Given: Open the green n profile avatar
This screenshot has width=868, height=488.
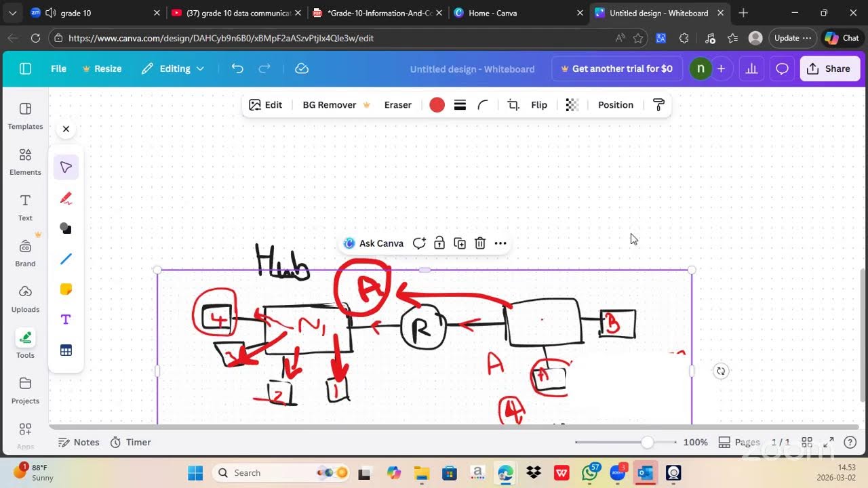Looking at the screenshot, I should tap(701, 68).
